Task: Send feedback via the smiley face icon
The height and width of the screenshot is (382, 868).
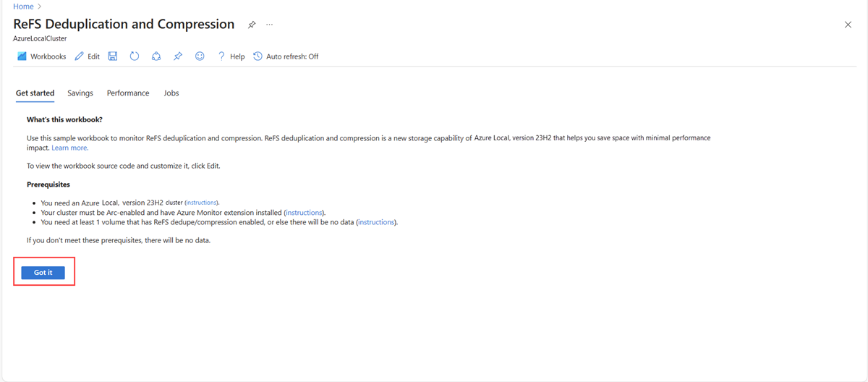Action: point(200,56)
